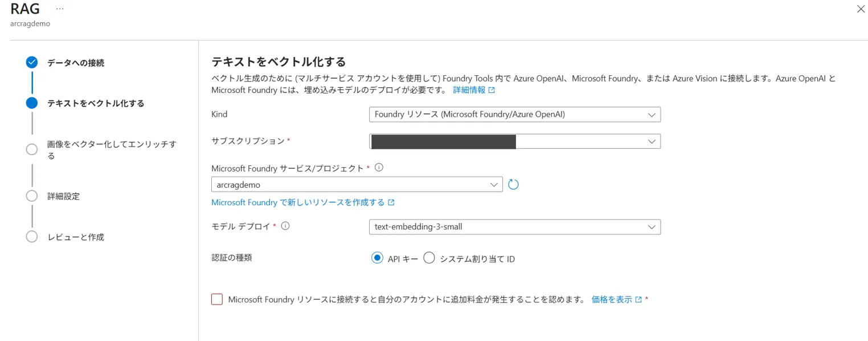Expand the arcragdemo service dropdown
The width and height of the screenshot is (868, 341).
click(357, 185)
